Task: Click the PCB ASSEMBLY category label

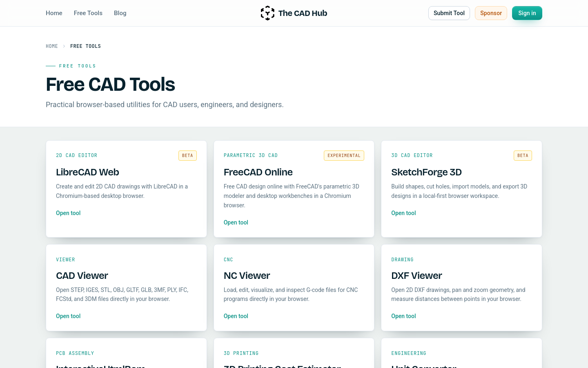Action: [x=75, y=353]
